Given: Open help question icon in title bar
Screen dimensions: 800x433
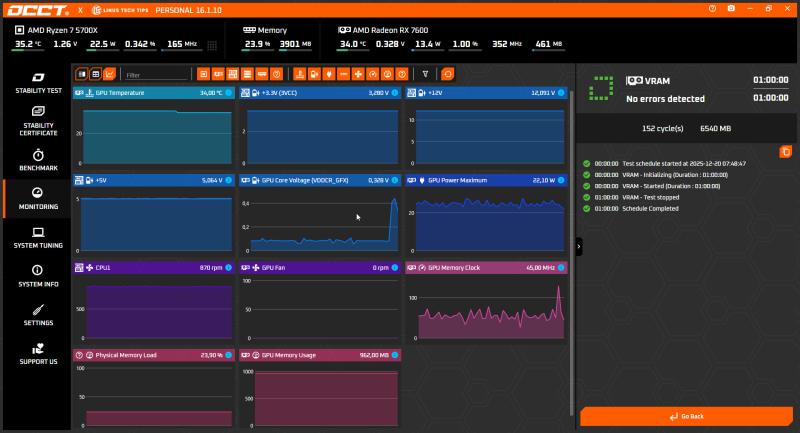Looking at the screenshot, I should pyautogui.click(x=712, y=9).
